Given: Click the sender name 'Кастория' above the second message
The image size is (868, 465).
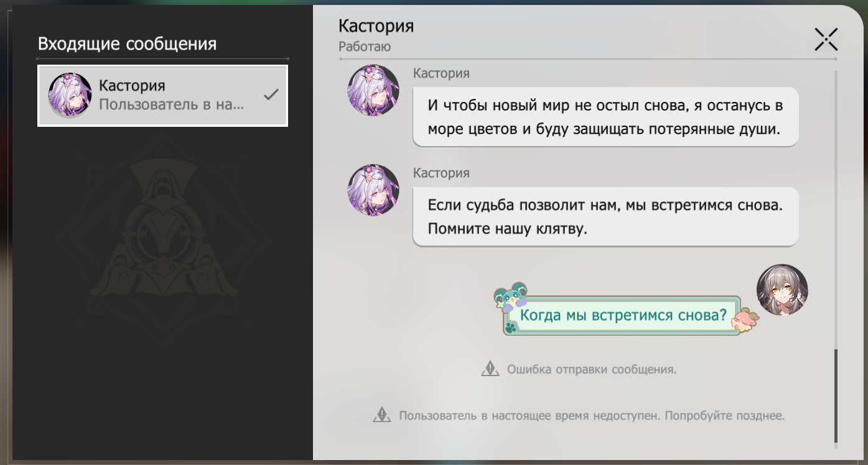Looking at the screenshot, I should point(441,173).
